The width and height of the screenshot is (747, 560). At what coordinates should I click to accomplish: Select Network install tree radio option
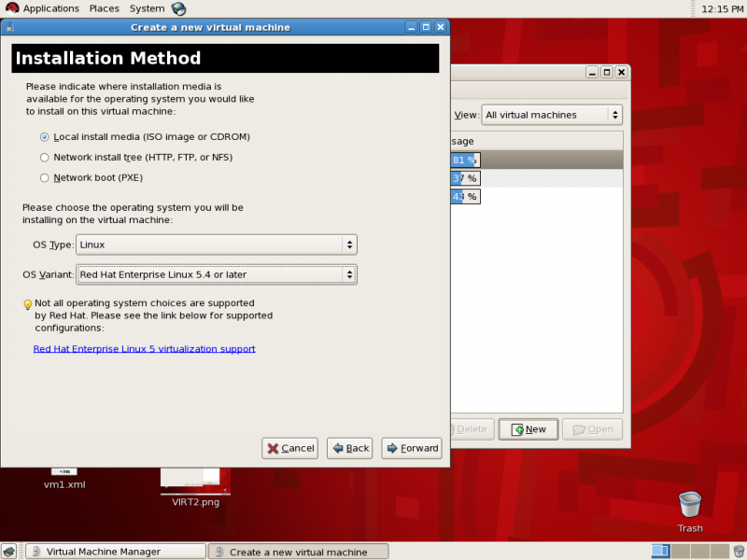(44, 158)
